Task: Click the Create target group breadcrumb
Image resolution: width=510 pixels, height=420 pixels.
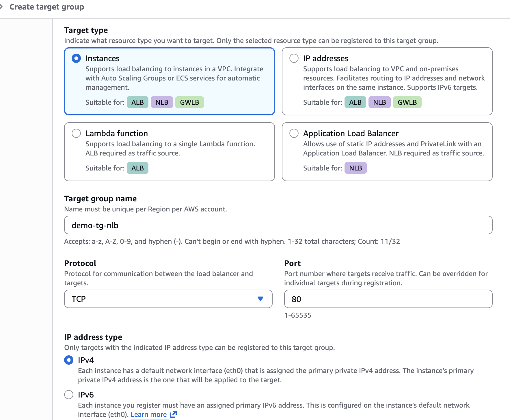Action: 47,7
